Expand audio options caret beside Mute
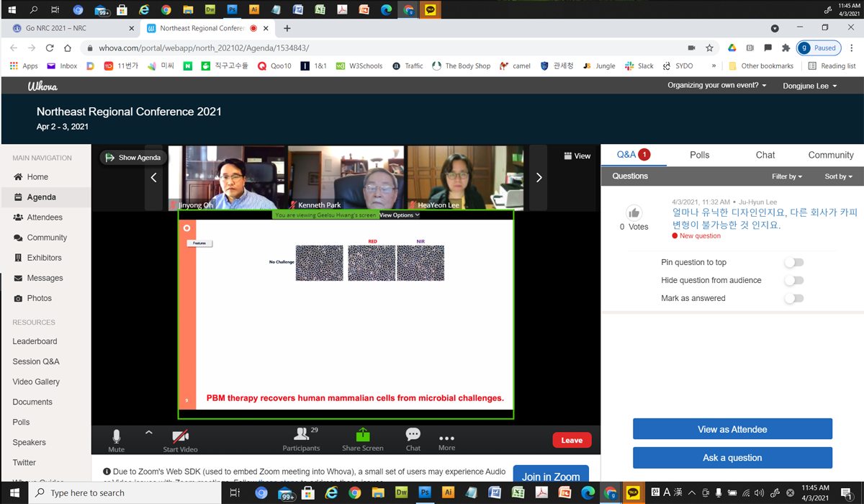The height and width of the screenshot is (504, 864). (x=149, y=433)
